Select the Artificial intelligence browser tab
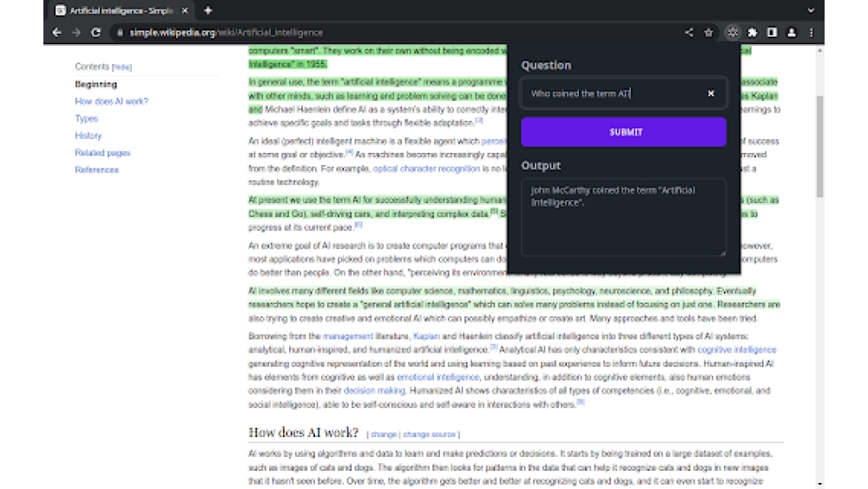Screen dimensions: 868x489 tap(122, 10)
